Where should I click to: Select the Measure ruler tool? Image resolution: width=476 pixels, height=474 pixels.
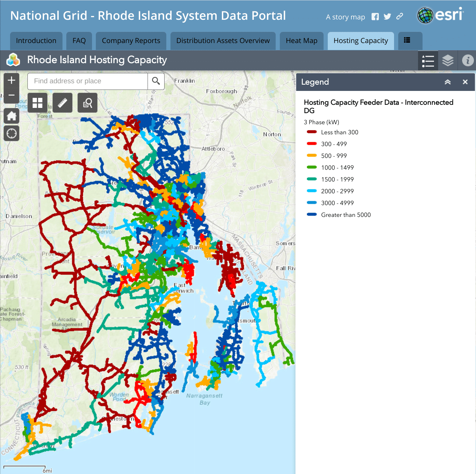click(x=62, y=103)
